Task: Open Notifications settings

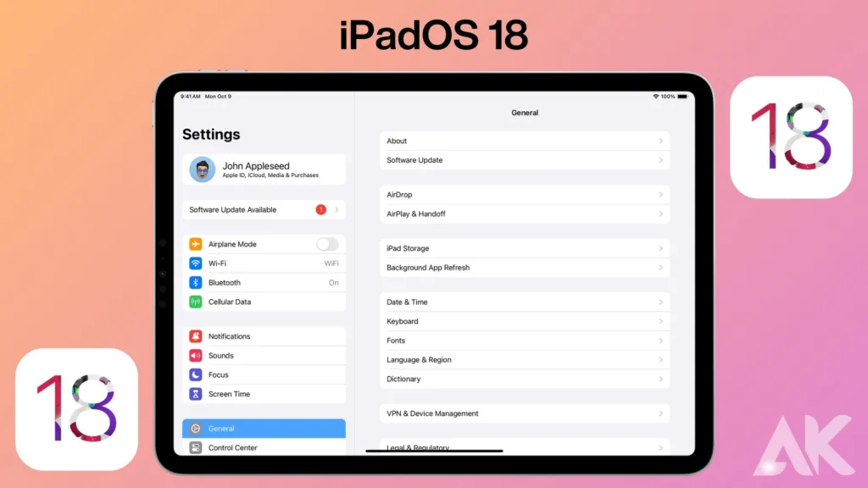Action: 264,336
